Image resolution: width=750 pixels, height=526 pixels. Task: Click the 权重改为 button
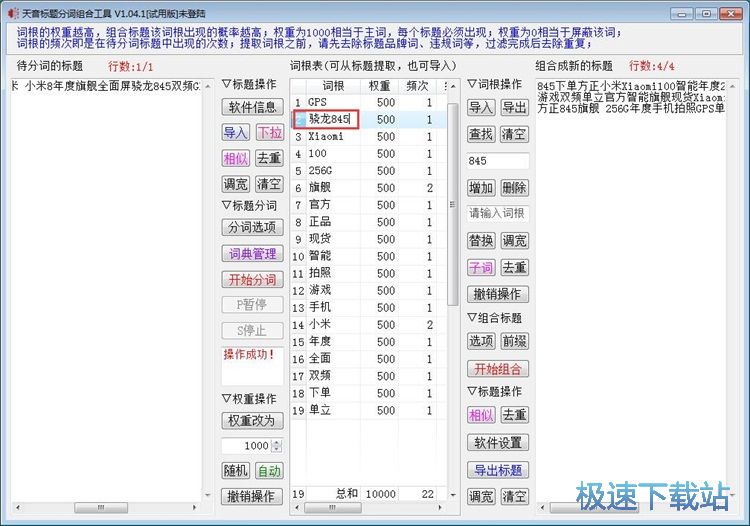pyautogui.click(x=253, y=421)
